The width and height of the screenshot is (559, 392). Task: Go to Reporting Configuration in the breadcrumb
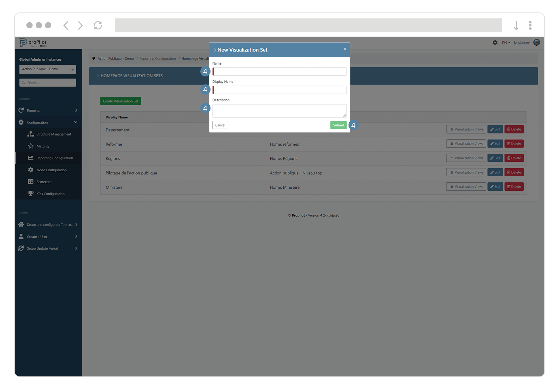pos(158,58)
